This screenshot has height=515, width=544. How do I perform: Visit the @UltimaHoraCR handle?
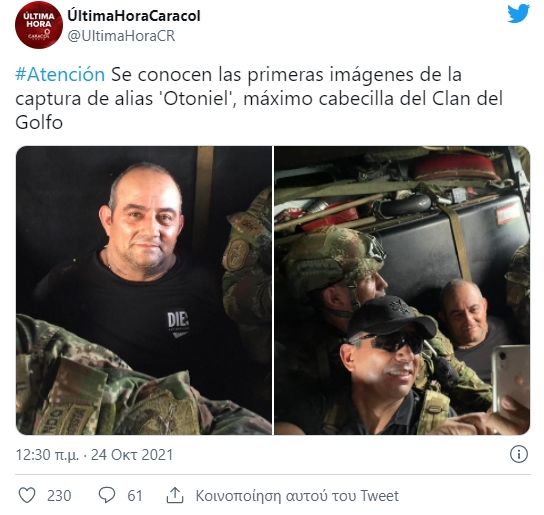click(121, 36)
